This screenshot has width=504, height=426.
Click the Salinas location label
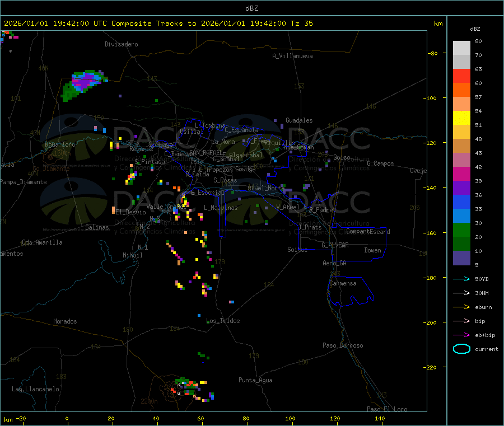tap(97, 227)
